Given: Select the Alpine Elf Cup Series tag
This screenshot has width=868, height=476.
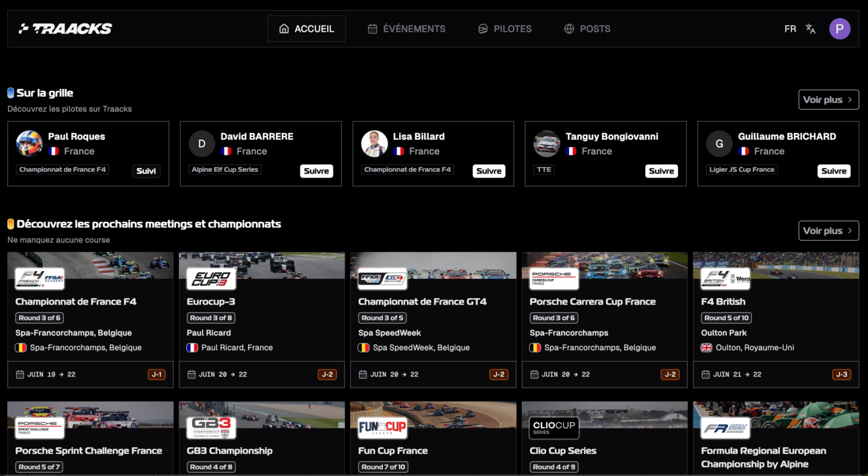Looking at the screenshot, I should [x=225, y=169].
